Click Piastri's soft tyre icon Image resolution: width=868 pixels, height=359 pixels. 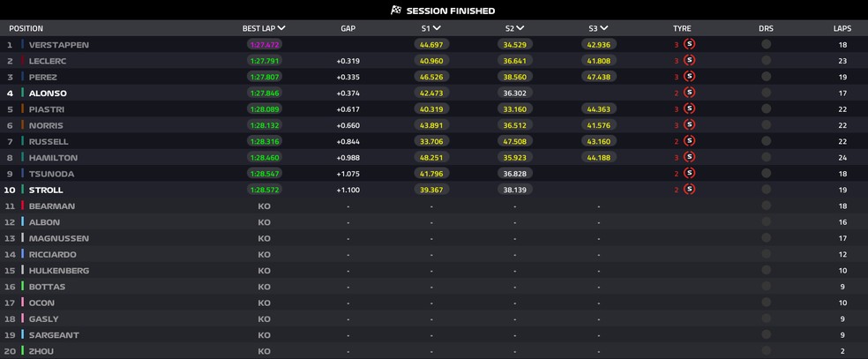point(689,108)
